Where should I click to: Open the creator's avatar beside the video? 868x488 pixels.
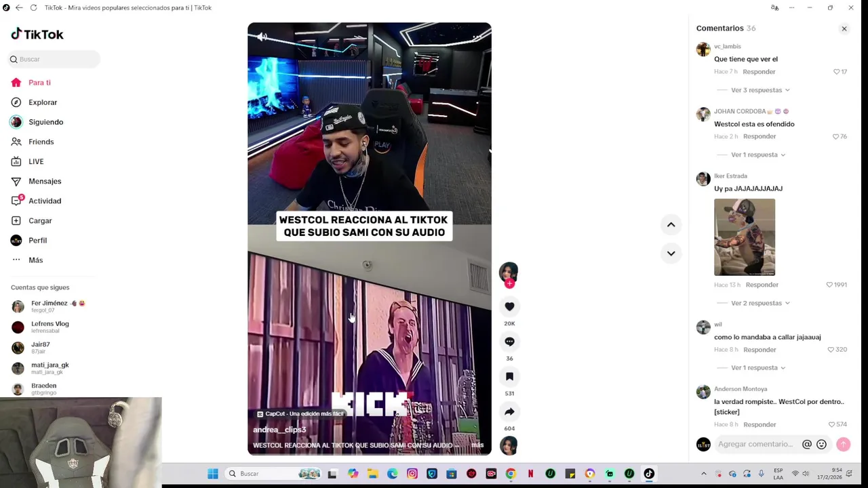click(509, 272)
